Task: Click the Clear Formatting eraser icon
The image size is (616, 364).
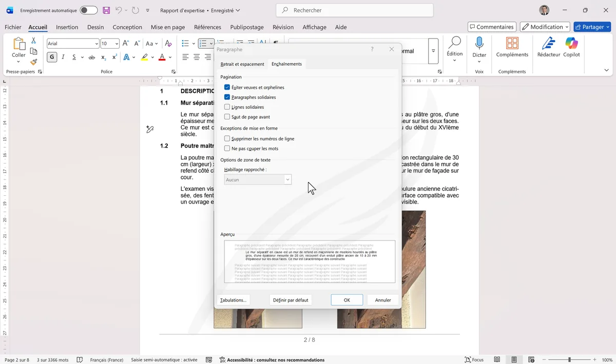Action: pyautogui.click(x=168, y=44)
